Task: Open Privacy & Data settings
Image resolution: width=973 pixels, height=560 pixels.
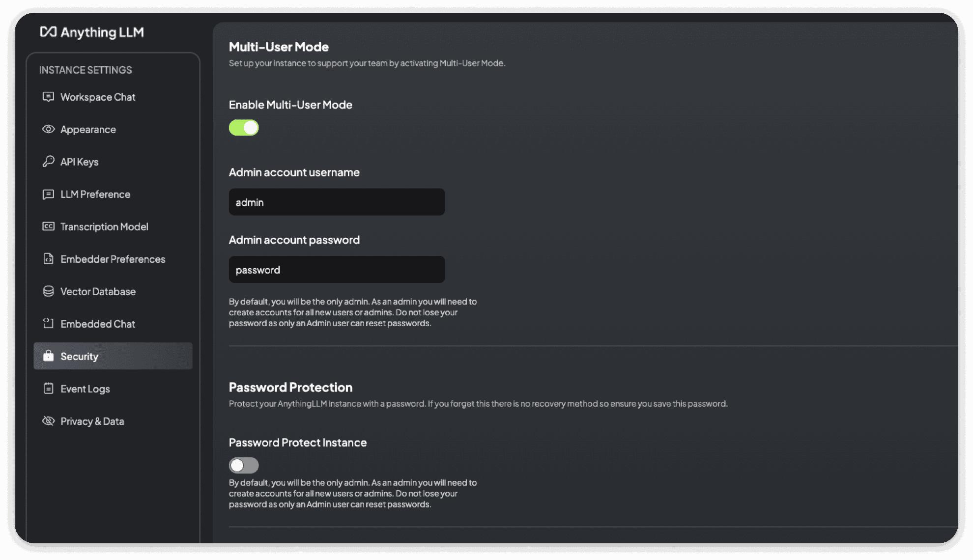Action: [x=92, y=421]
